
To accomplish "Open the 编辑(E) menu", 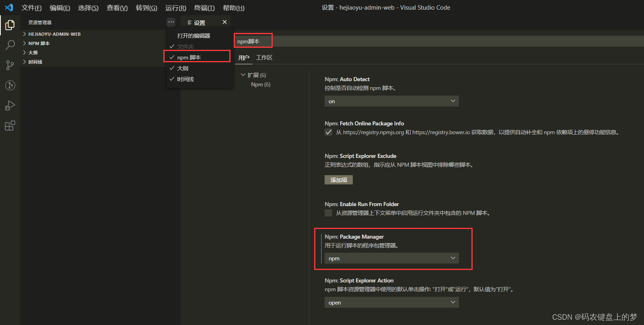I will (60, 8).
